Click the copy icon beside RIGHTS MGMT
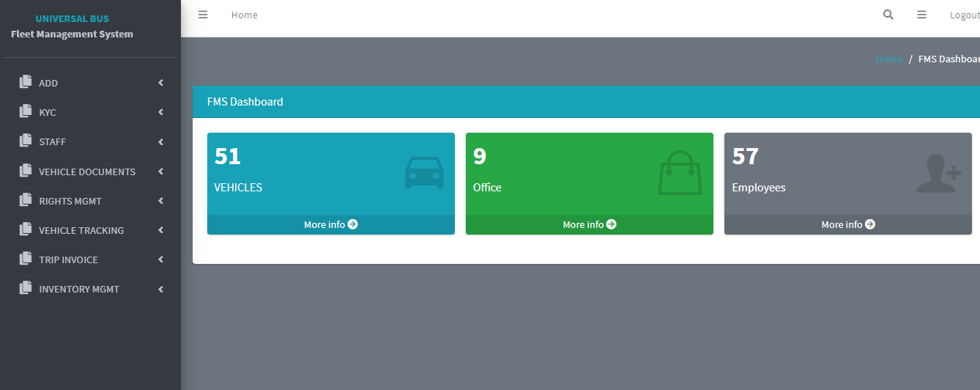Viewport: 980px width, 390px height. pos(26,199)
